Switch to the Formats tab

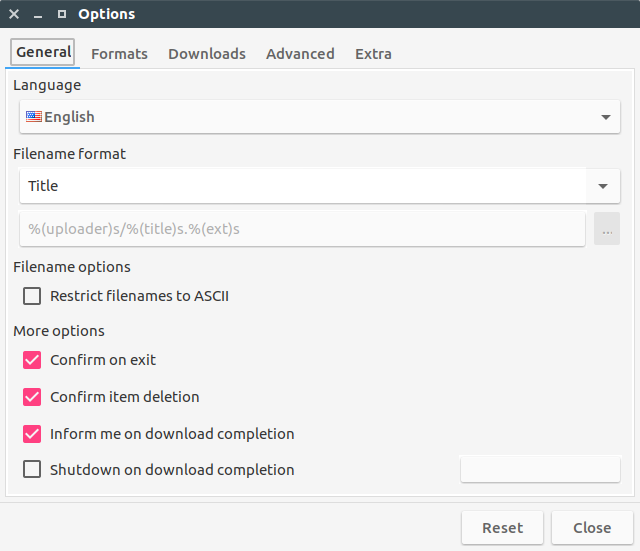coord(119,54)
